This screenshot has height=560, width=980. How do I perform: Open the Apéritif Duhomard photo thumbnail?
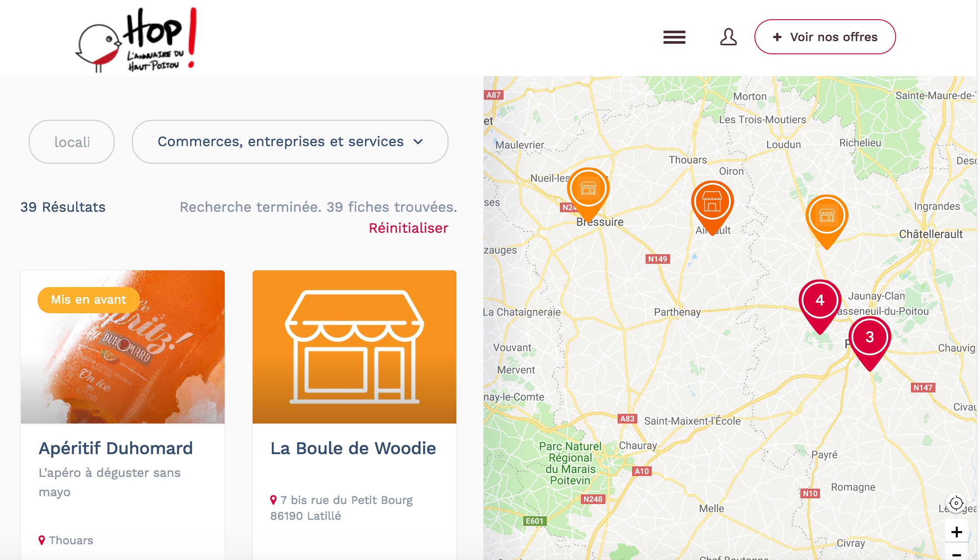tap(123, 346)
